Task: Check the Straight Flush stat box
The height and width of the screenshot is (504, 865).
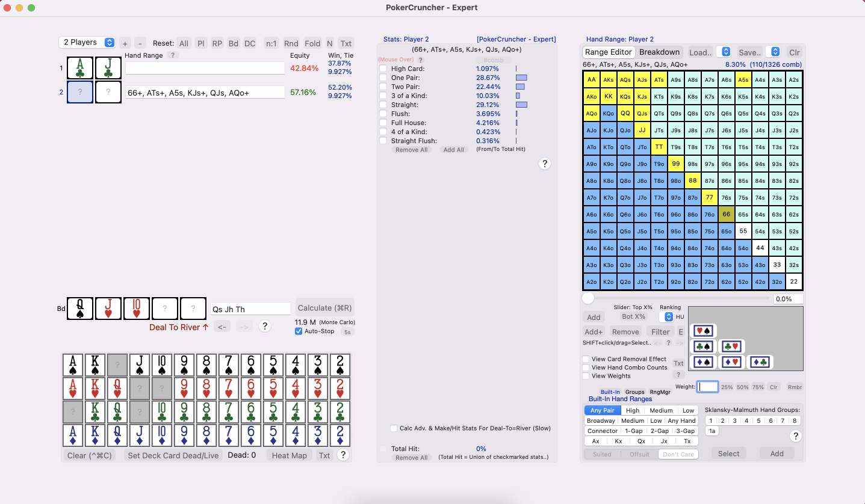Action: pos(383,141)
